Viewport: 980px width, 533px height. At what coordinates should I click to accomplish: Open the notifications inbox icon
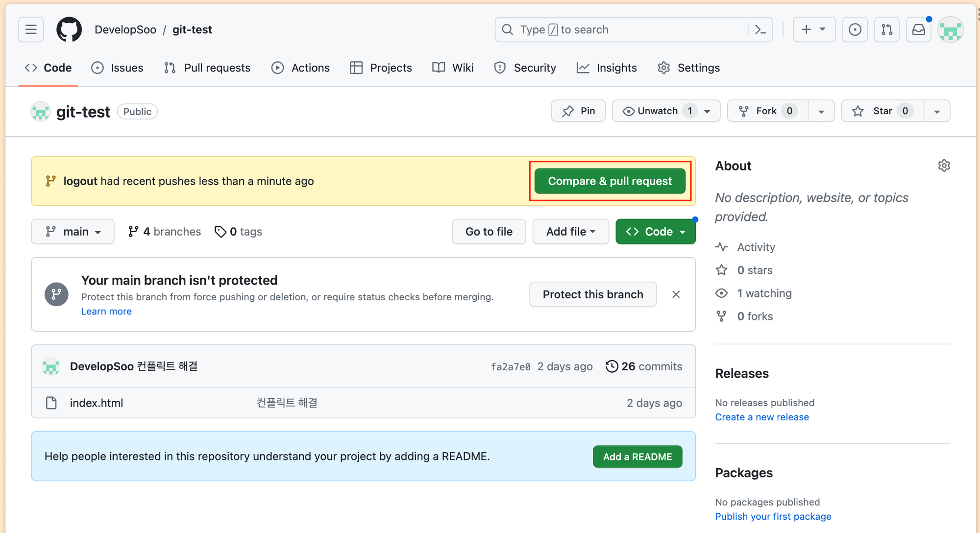[918, 30]
